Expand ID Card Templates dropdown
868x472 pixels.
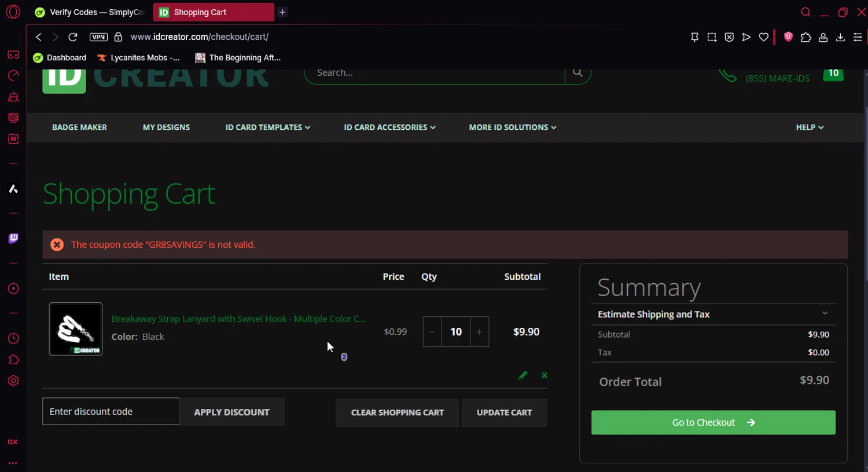268,127
